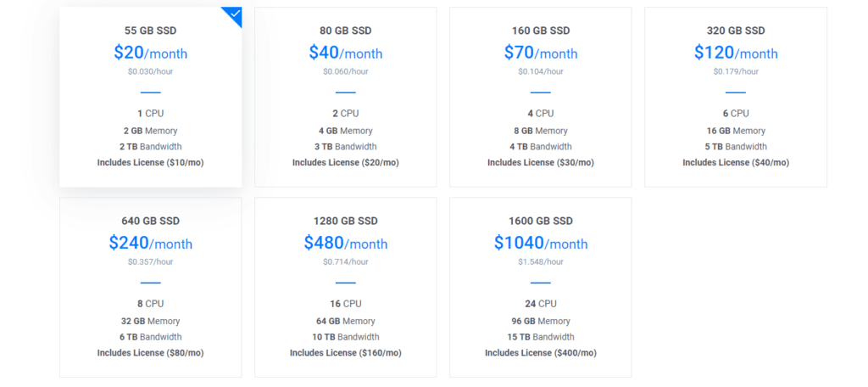Pick the 1600 GB SSD $1040/month plan
868x387 pixels.
point(540,287)
